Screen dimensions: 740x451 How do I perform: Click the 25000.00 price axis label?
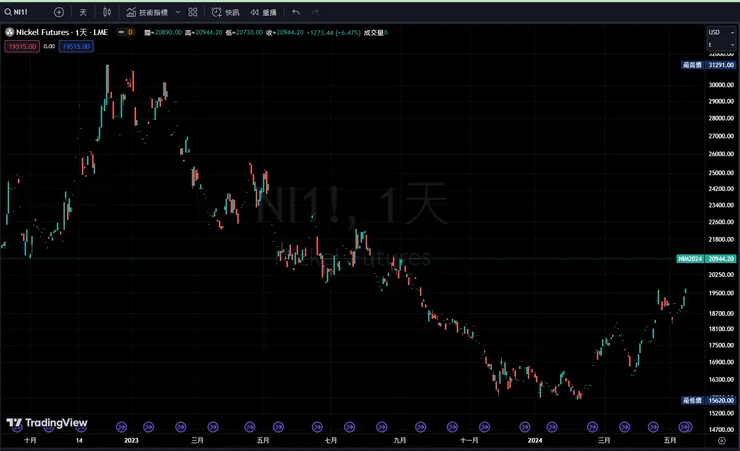(x=721, y=173)
